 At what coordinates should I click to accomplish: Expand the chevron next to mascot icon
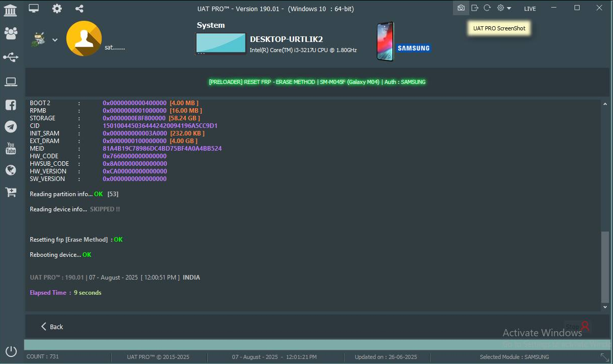(x=55, y=40)
